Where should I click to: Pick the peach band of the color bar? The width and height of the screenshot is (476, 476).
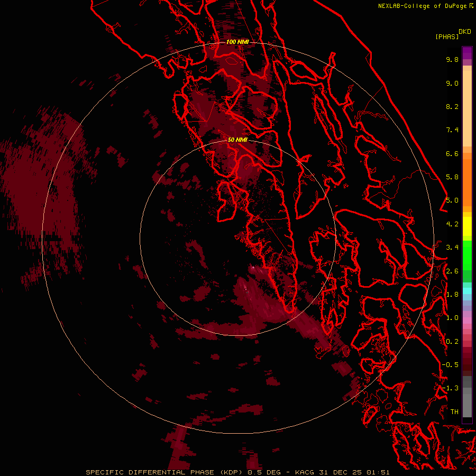(467, 108)
